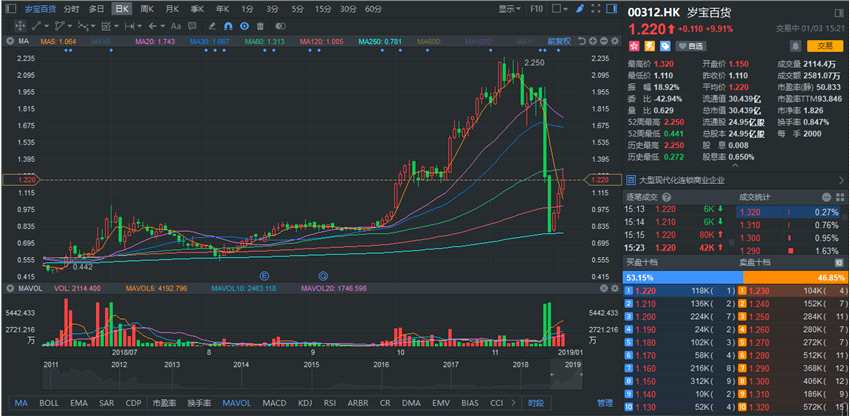Image resolution: width=850 pixels, height=416 pixels.
Task: Flip the drawing toolbar switch
Action: click(280, 26)
